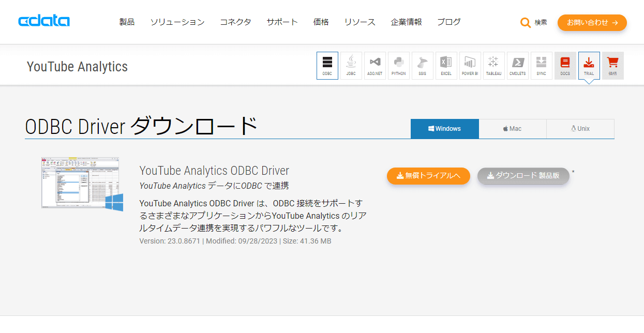644x333 pixels.
Task: Select the ADO.NET provider icon
Action: tap(375, 66)
